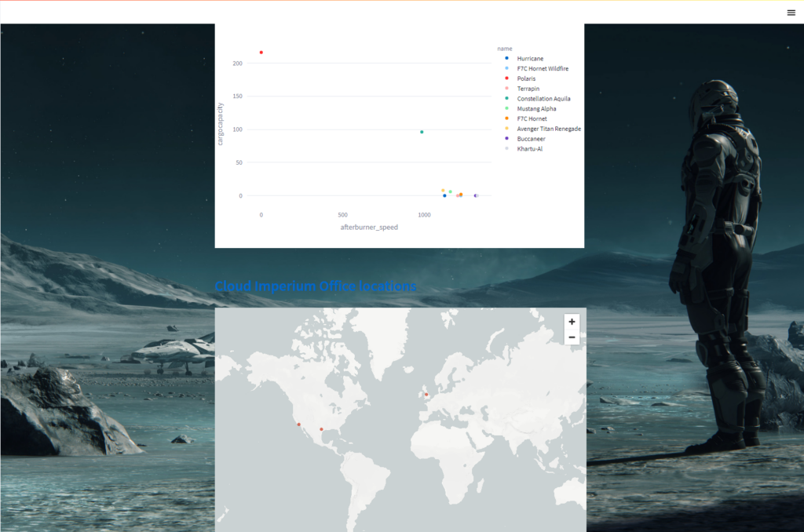Click the 1000 x-axis tick label
The height and width of the screenshot is (532, 804).
pos(424,215)
